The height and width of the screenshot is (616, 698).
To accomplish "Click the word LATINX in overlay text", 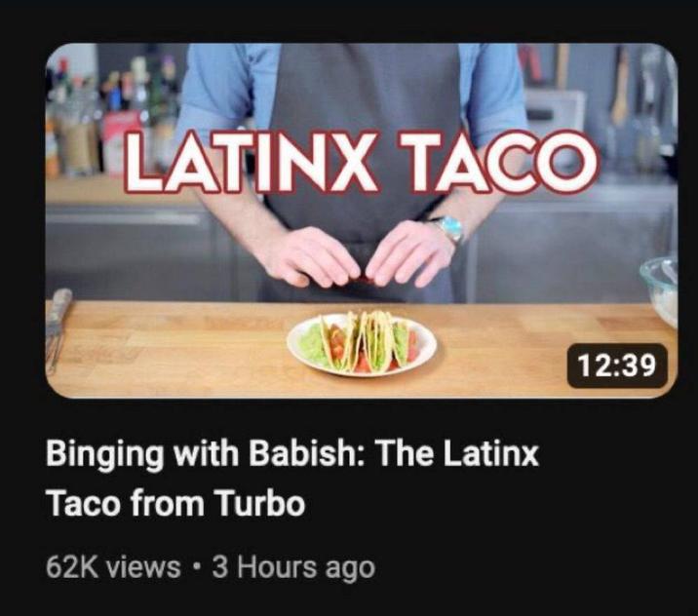I will tap(251, 162).
